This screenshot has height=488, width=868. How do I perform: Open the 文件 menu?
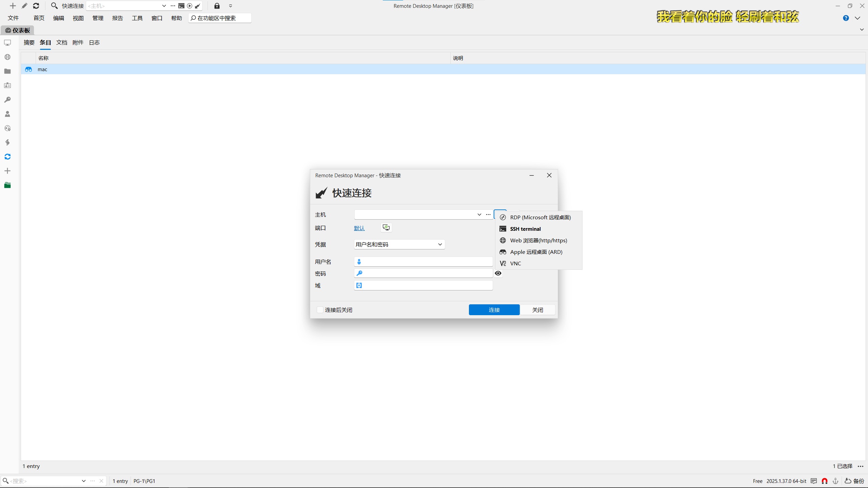[13, 18]
